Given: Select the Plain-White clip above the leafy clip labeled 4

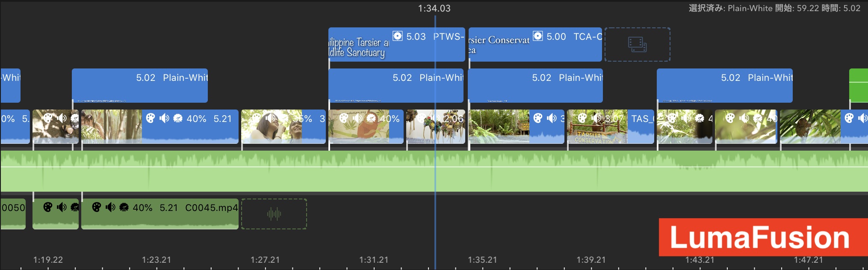Looking at the screenshot, I should pyautogui.click(x=724, y=86).
